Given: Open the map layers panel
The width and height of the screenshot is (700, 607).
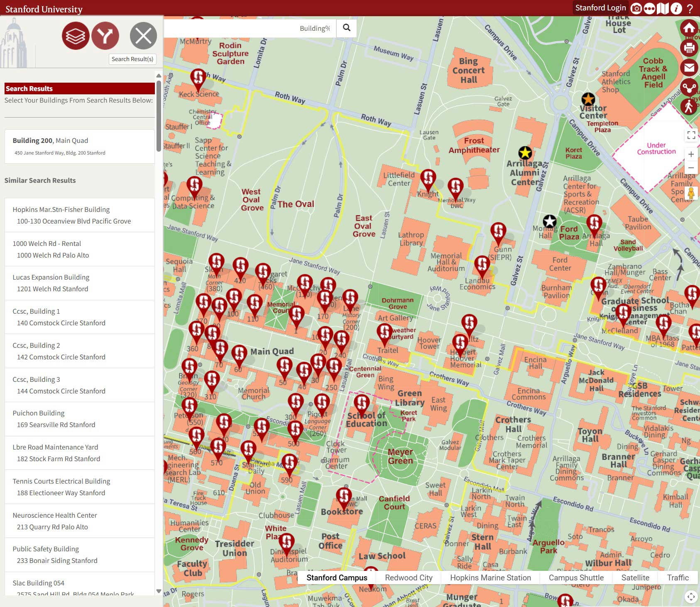Looking at the screenshot, I should [x=76, y=36].
